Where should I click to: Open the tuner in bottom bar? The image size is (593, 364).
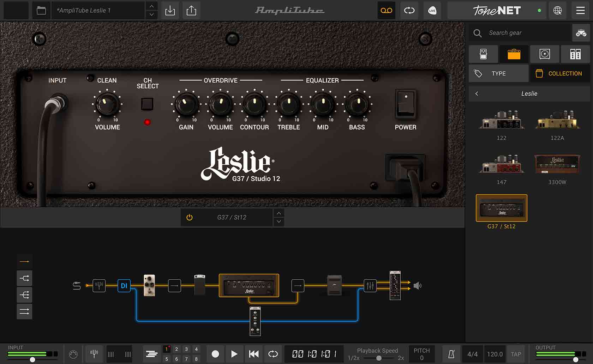point(94,354)
